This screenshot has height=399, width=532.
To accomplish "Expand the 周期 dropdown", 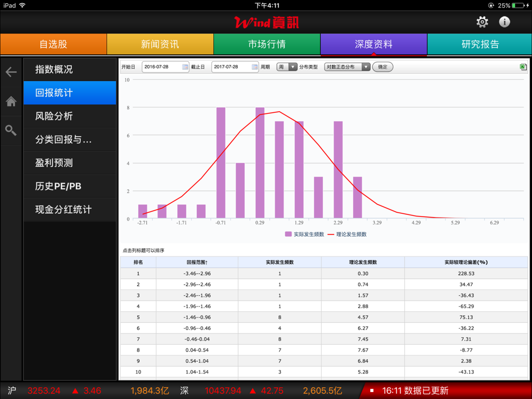I will point(287,67).
